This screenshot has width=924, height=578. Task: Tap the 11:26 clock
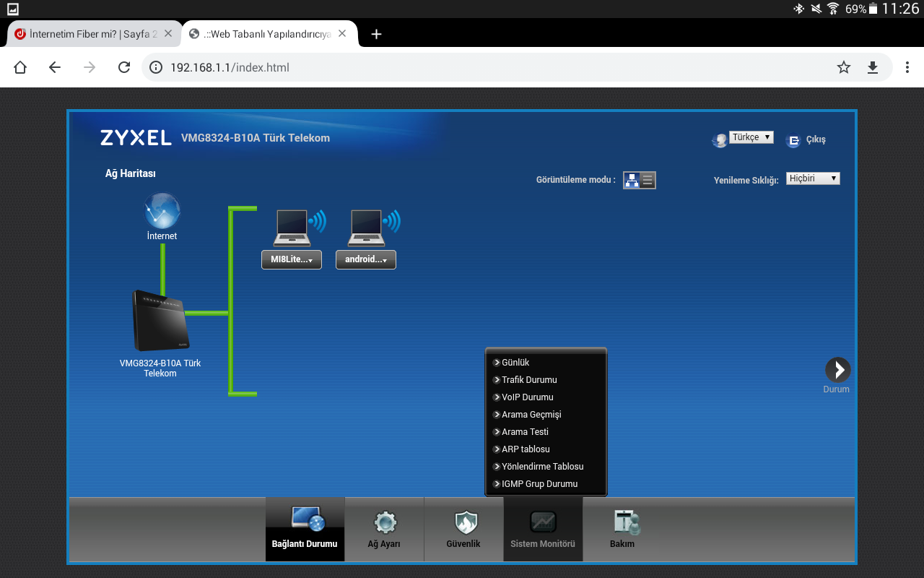901,9
